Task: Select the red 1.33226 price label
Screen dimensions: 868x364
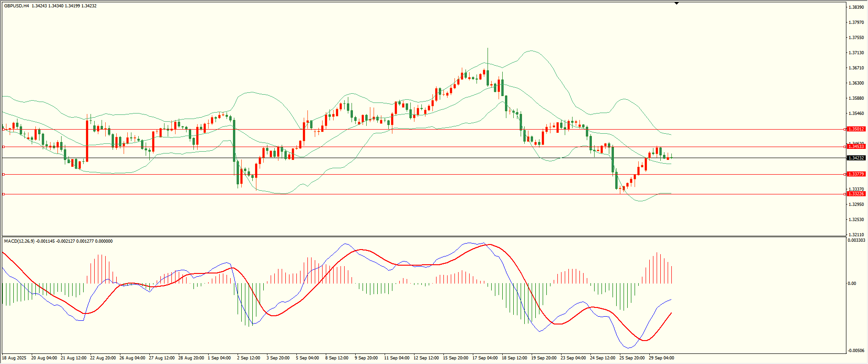Action: (x=856, y=194)
